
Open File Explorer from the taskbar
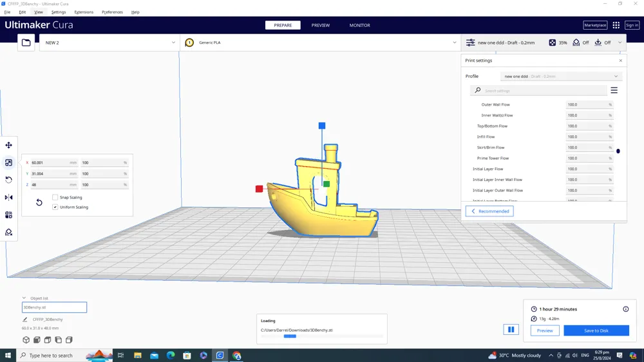[x=138, y=356]
